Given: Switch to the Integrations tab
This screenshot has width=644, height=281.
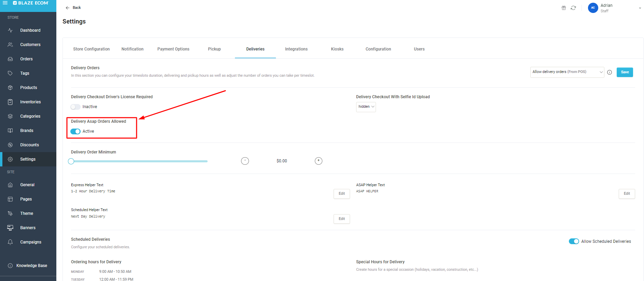Looking at the screenshot, I should 296,49.
